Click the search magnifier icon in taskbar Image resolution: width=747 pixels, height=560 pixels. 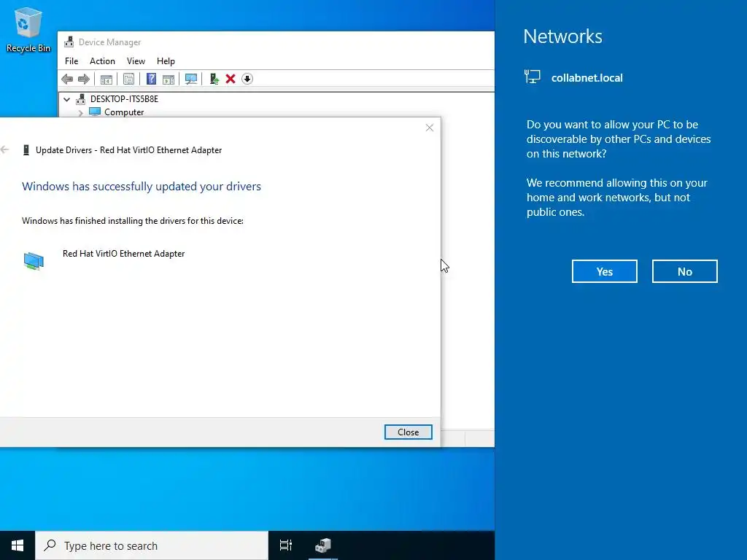[50, 545]
